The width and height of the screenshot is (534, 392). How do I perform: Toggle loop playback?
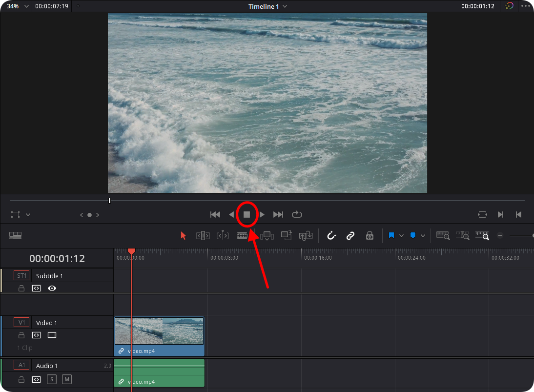[x=297, y=214]
